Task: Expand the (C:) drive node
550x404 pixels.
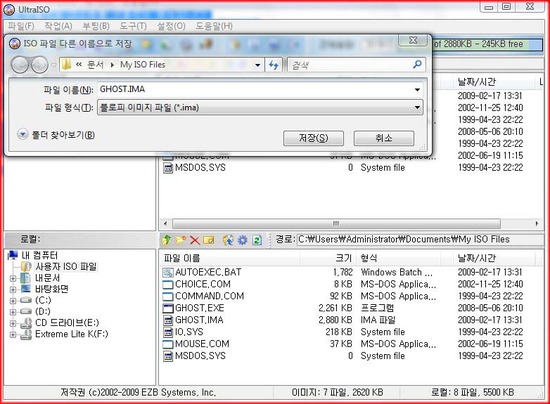Action: [13, 301]
